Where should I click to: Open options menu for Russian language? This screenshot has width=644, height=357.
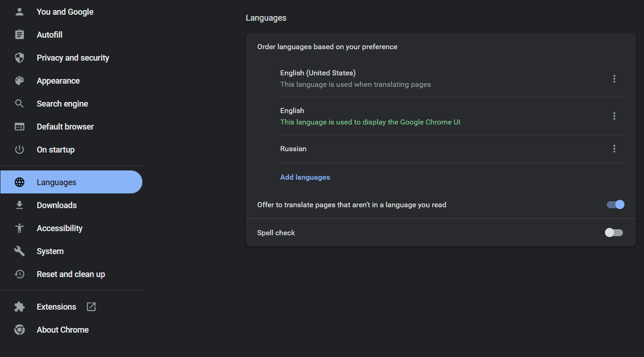point(614,148)
